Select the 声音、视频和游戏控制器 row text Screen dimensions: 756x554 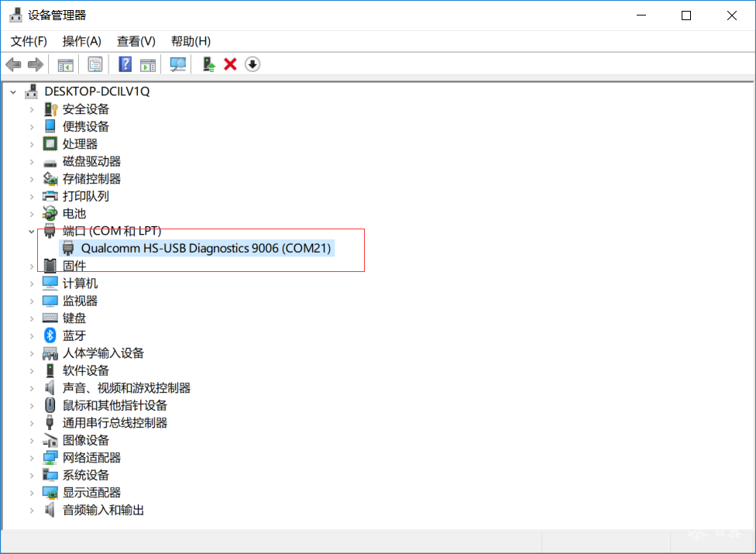[126, 387]
